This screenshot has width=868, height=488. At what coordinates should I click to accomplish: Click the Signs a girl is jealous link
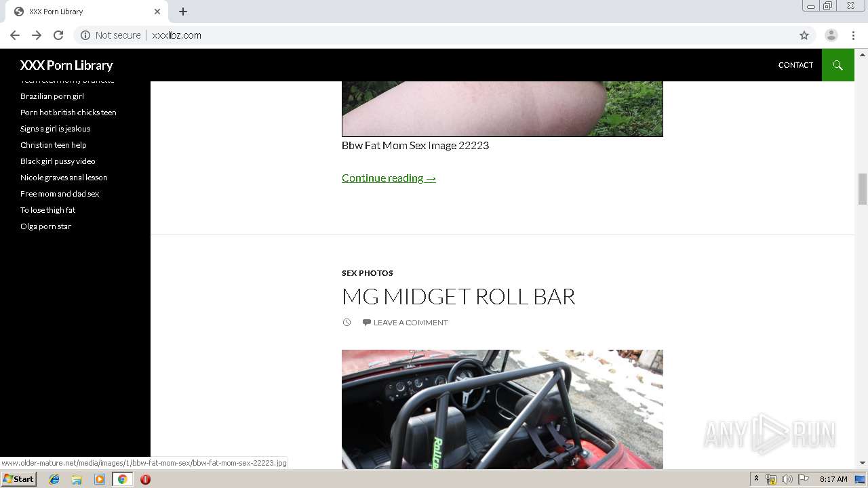pos(55,129)
